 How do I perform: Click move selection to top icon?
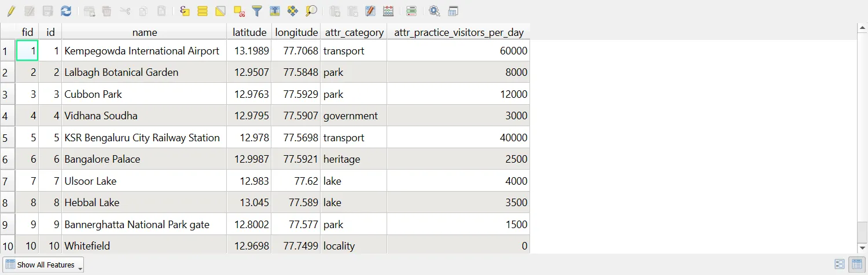pyautogui.click(x=275, y=11)
